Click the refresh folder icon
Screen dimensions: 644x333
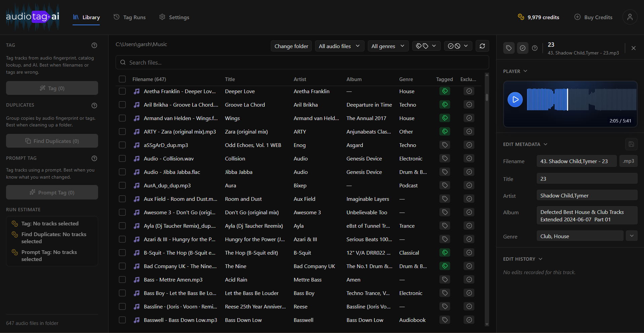click(482, 46)
